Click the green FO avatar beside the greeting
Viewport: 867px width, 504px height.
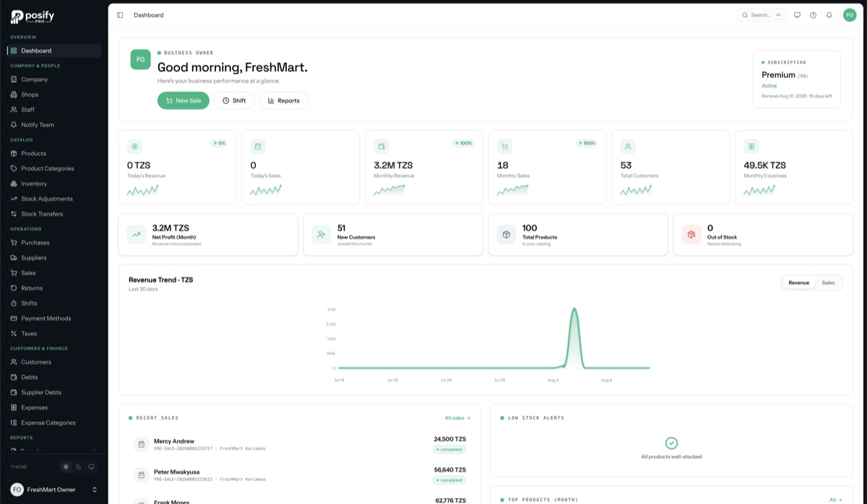pyautogui.click(x=140, y=60)
